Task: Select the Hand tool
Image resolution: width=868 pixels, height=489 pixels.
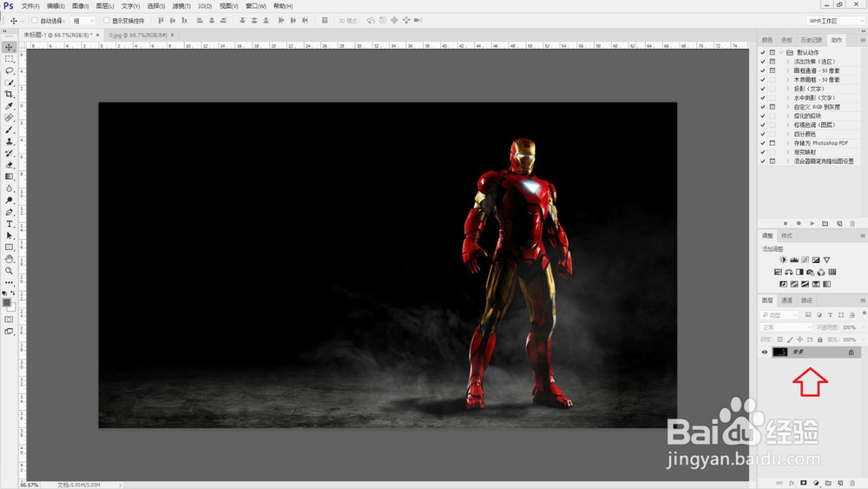Action: point(9,259)
